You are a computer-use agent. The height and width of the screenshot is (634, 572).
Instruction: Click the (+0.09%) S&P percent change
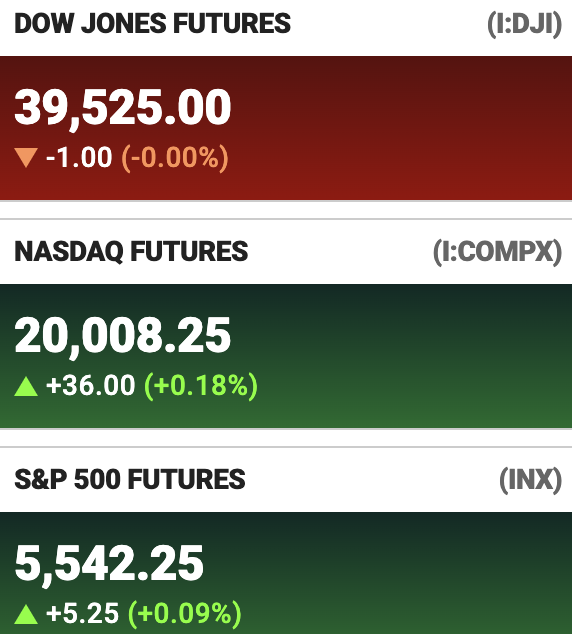[x=185, y=614]
